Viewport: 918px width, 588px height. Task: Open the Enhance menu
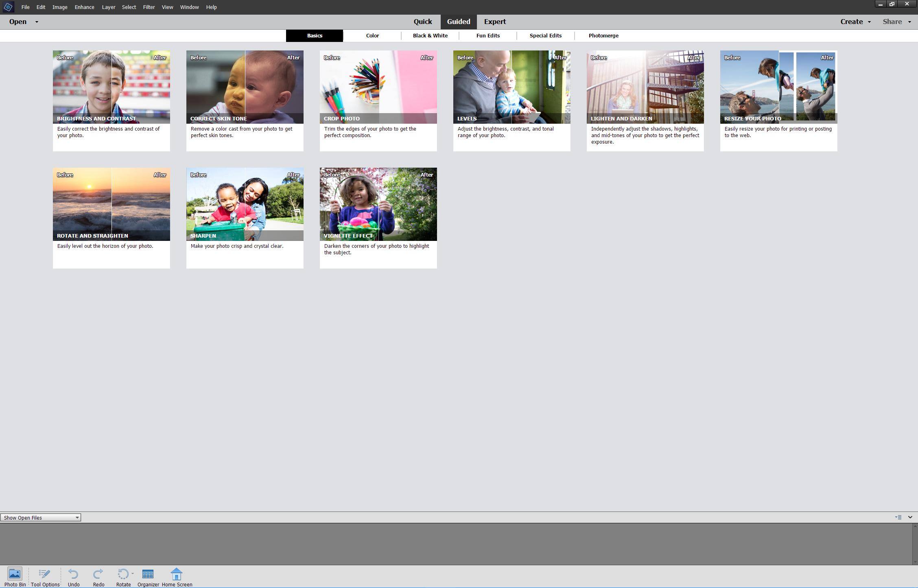pos(84,7)
